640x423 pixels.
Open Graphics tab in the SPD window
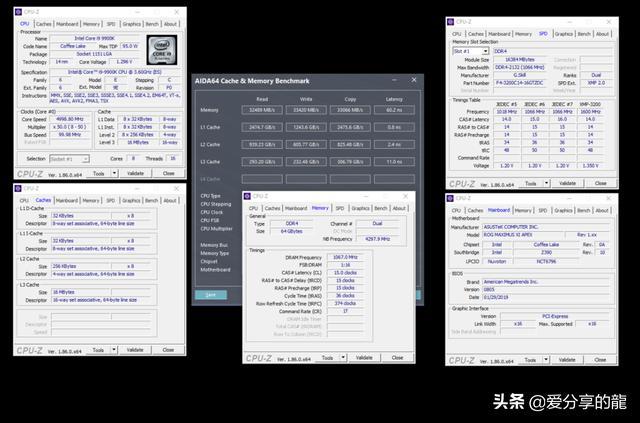coord(564,34)
